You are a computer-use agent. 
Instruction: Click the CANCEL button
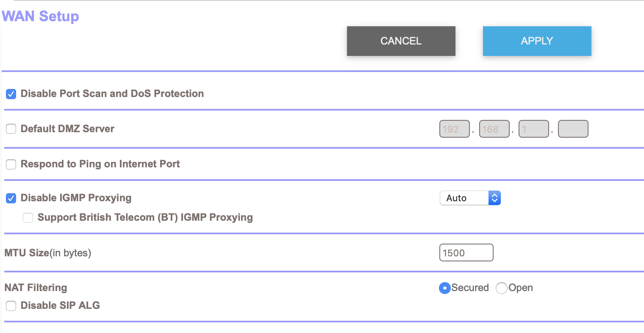coord(401,41)
